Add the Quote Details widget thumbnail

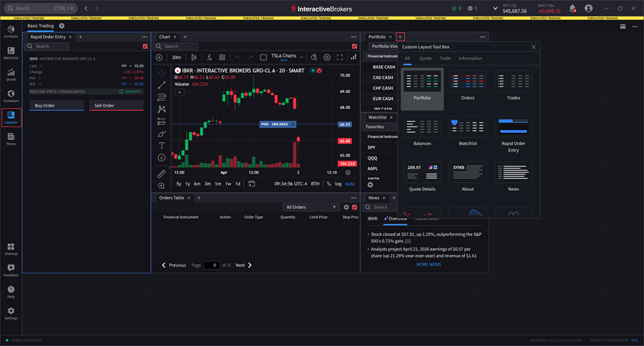422,177
